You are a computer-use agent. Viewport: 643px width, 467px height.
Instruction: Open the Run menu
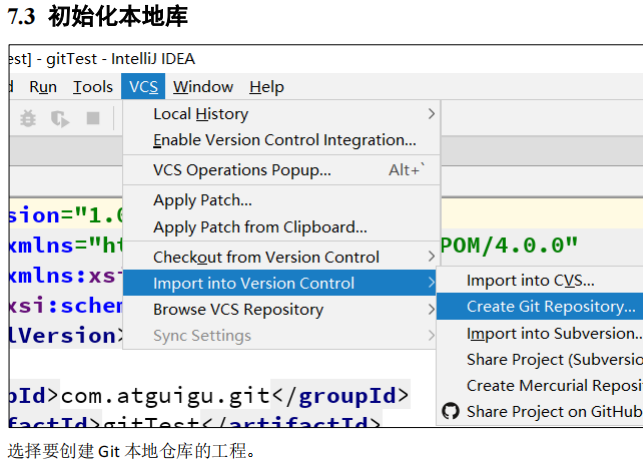point(43,87)
